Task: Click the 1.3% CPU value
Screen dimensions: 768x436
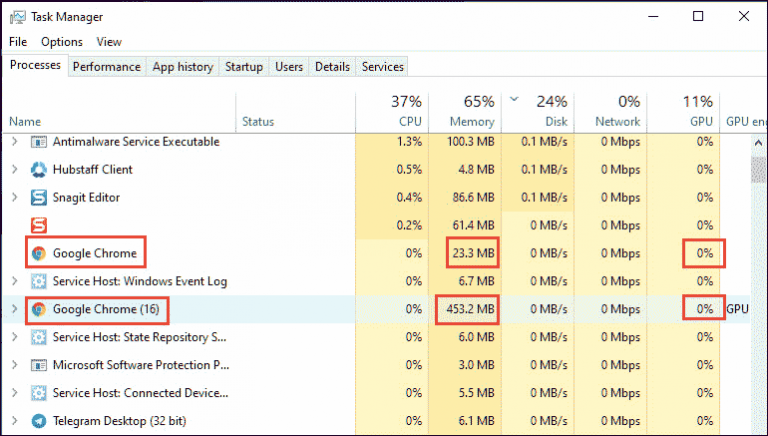Action: pos(409,142)
